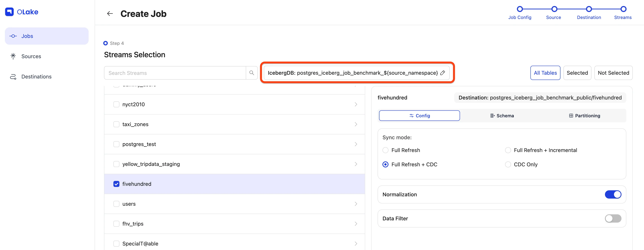The image size is (644, 250).
Task: Switch to the Schema tab
Action: click(x=502, y=116)
